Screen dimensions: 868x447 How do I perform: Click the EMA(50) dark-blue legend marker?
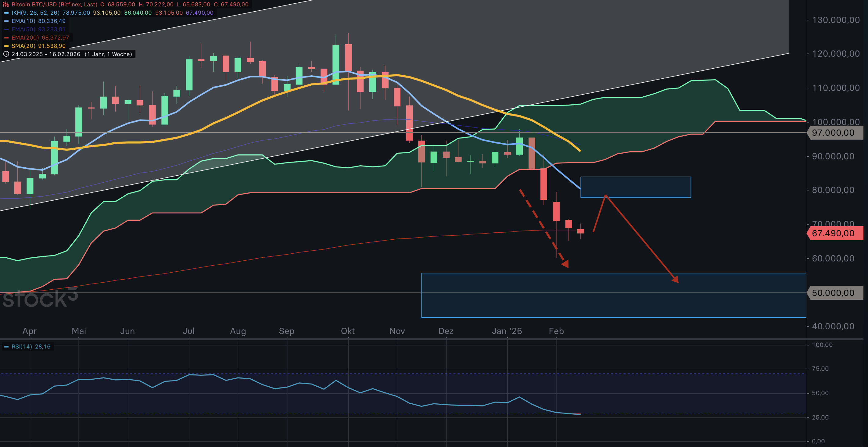[6, 30]
